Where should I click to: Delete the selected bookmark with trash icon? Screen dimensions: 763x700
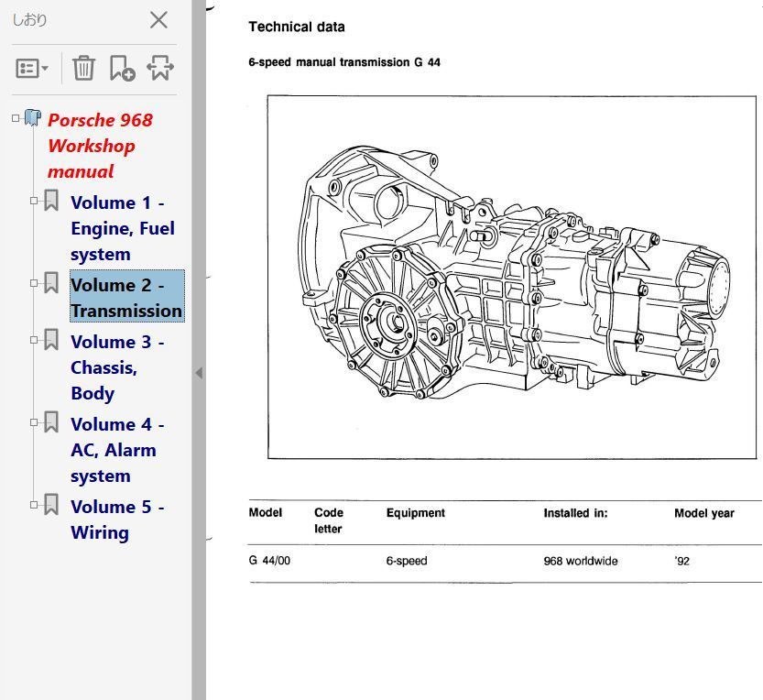point(83,68)
